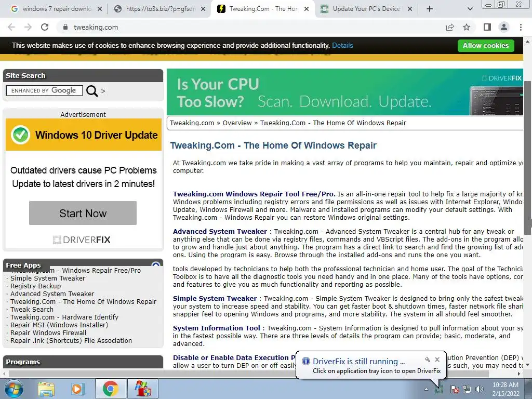532x399 pixels.
Task: Open the DriverFix balloon wrench settings icon
Action: point(428,360)
